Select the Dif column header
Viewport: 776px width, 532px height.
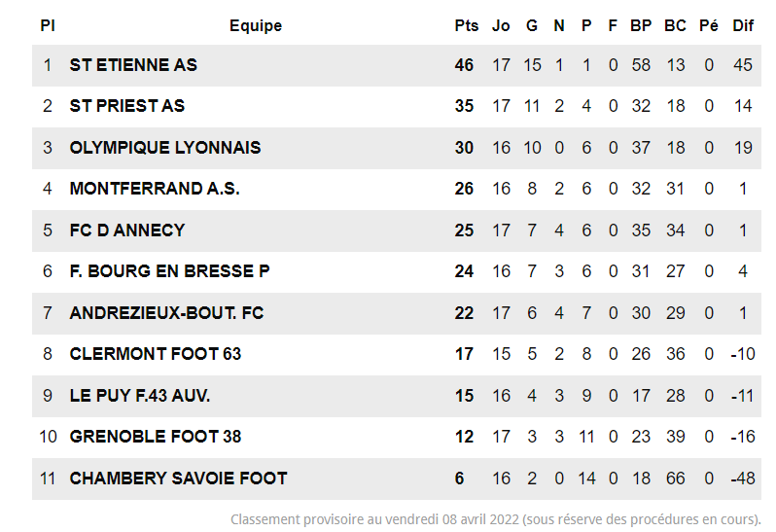pos(743,25)
